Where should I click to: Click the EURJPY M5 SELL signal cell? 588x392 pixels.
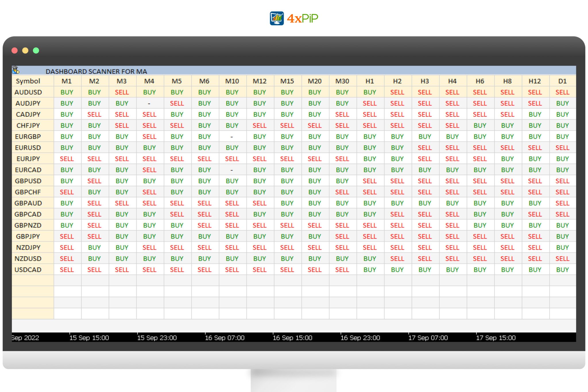pos(177,159)
